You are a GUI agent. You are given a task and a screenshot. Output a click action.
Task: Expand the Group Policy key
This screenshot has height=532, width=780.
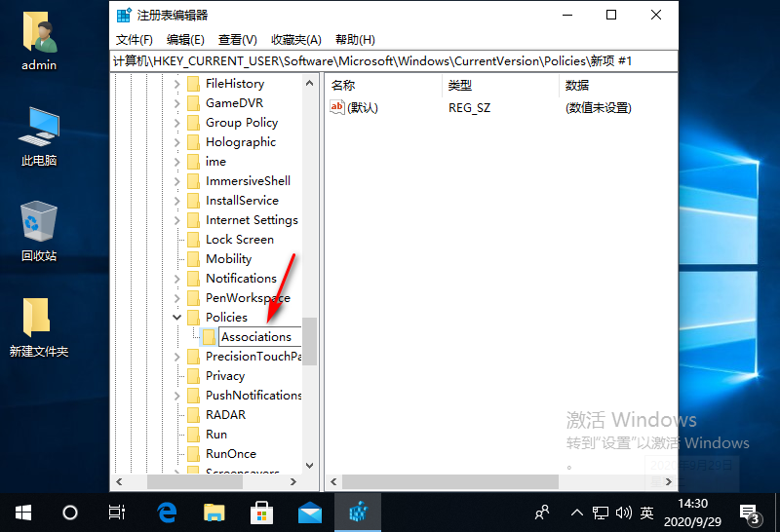(x=177, y=123)
